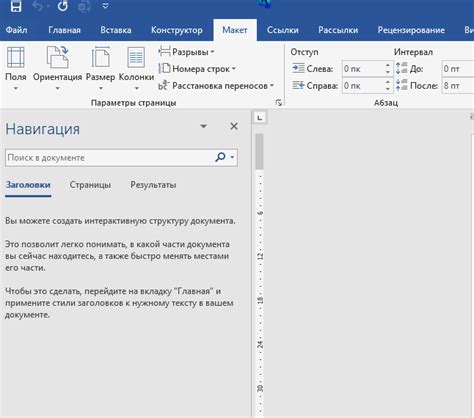Click the vertical ruler top margin area
The height and width of the screenshot is (418, 474).
click(x=260, y=151)
